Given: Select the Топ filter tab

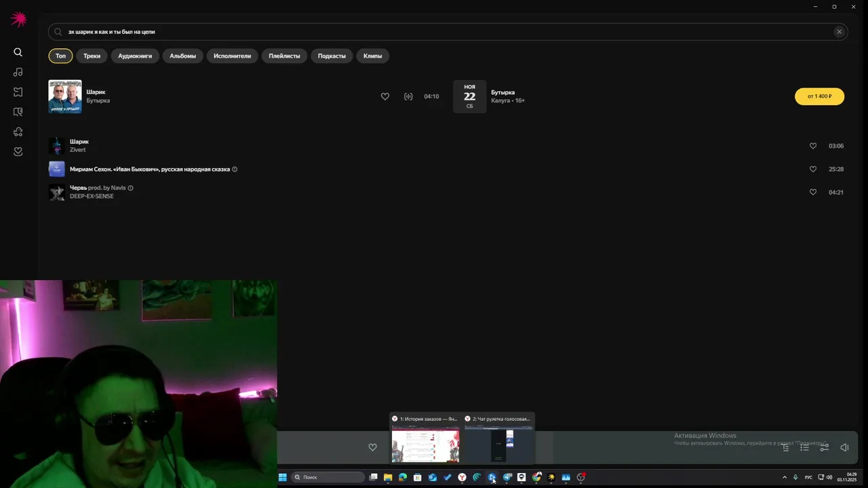Looking at the screenshot, I should [x=60, y=56].
